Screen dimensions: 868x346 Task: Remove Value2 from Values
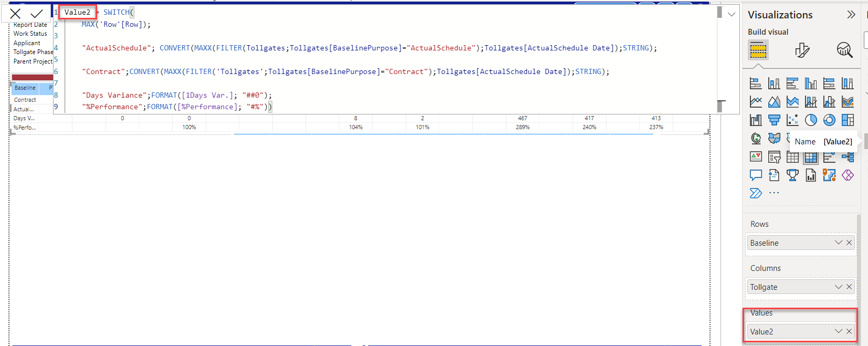coord(849,331)
